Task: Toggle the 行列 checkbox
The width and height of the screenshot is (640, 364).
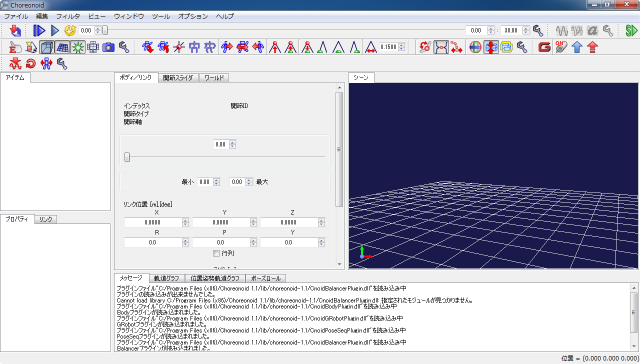Action: tap(216, 253)
